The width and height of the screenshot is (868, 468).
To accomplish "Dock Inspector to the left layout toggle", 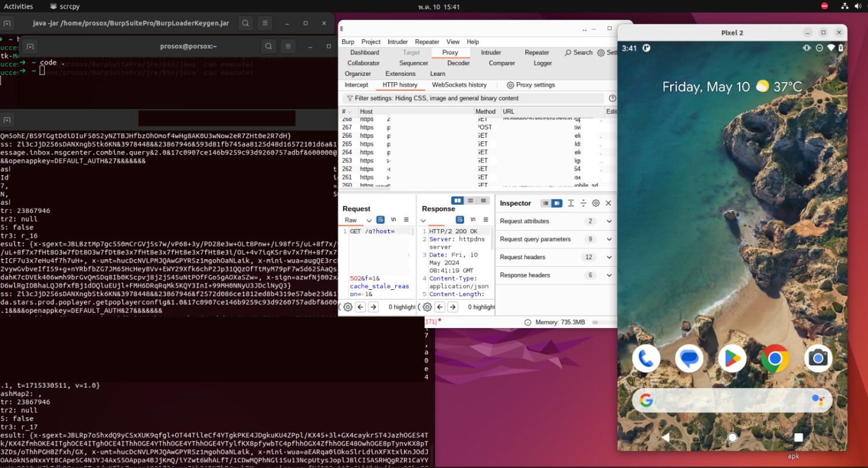I will [545, 203].
